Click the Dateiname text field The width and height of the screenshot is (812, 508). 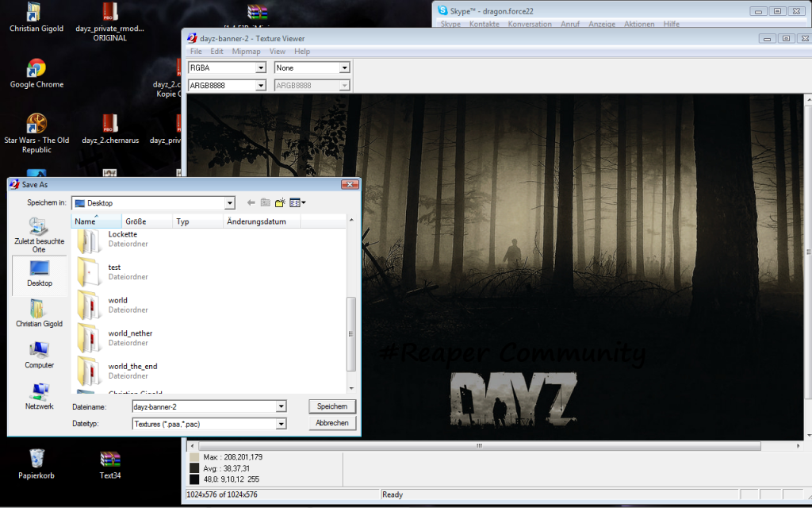click(204, 407)
